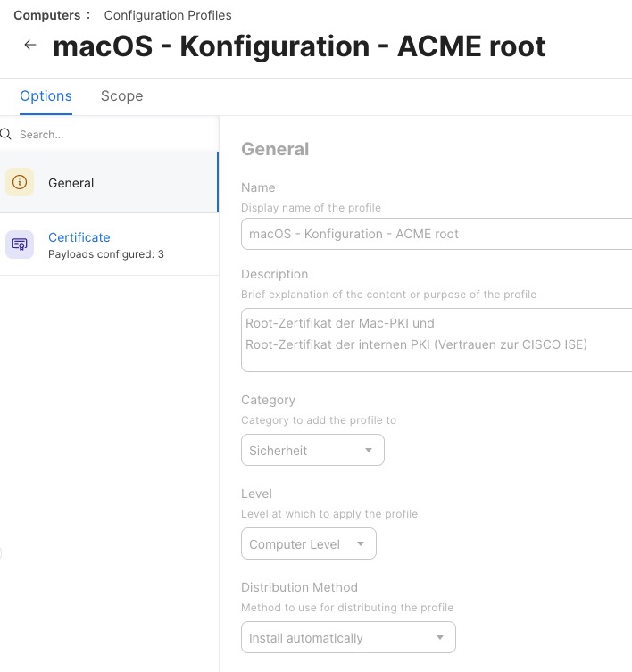The width and height of the screenshot is (632, 672).
Task: Click the back arrow next to profile title
Action: [30, 46]
